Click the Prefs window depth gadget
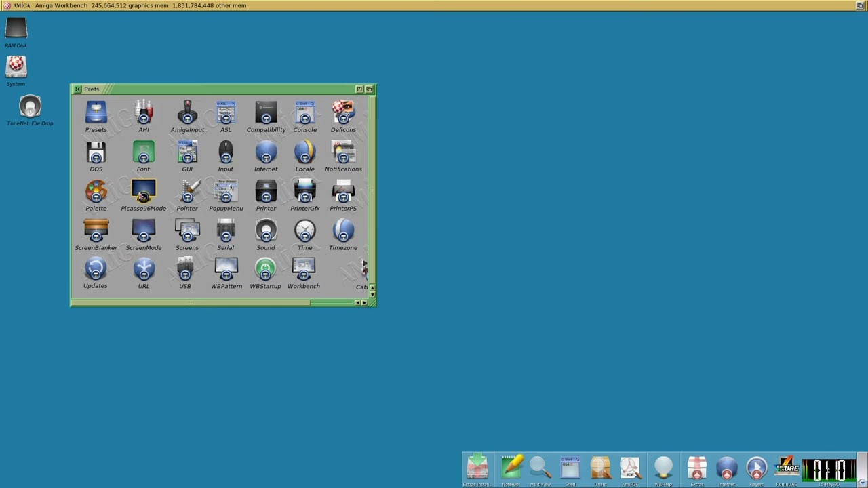The width and height of the screenshot is (868, 488). (369, 89)
